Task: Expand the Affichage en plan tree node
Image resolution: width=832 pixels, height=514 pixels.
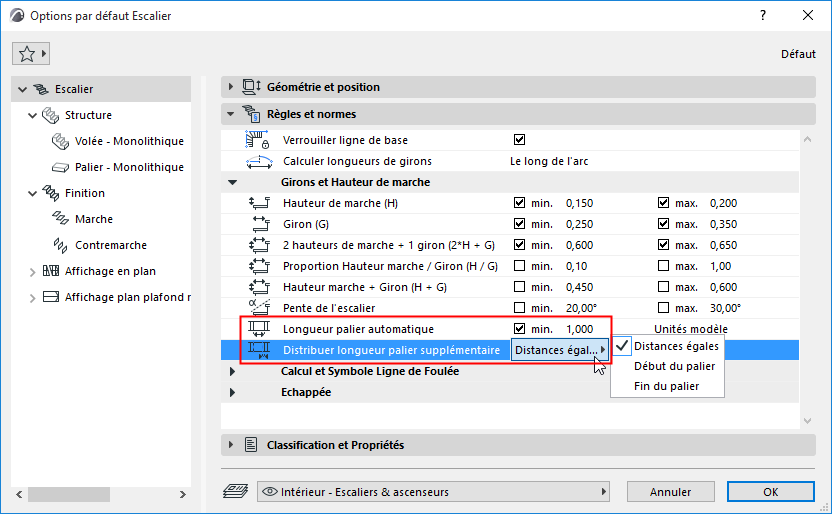Action: click(32, 272)
